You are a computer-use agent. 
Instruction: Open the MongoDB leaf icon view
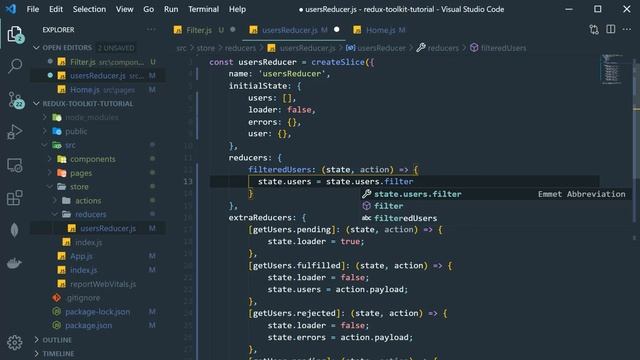point(15,231)
